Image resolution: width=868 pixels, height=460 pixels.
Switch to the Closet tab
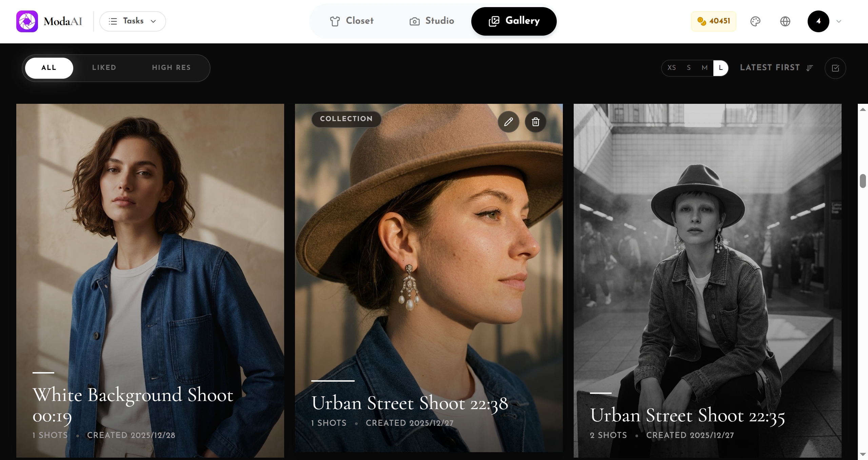coord(352,21)
